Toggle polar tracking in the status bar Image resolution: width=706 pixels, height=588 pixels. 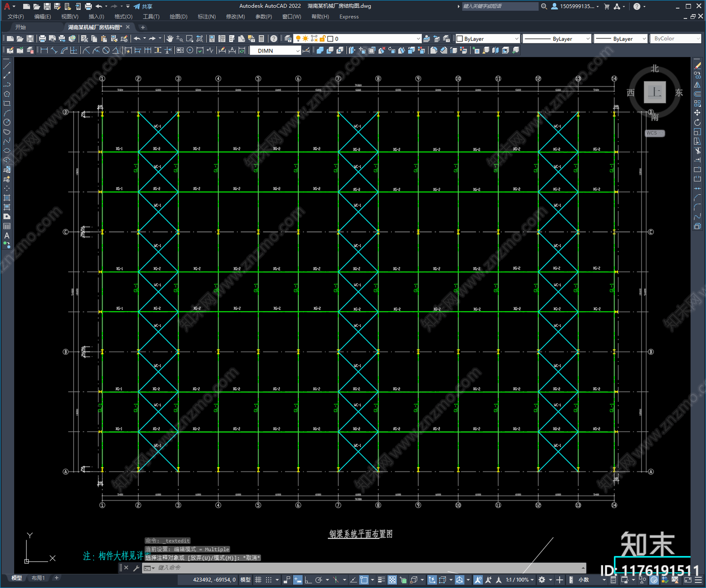(x=319, y=580)
